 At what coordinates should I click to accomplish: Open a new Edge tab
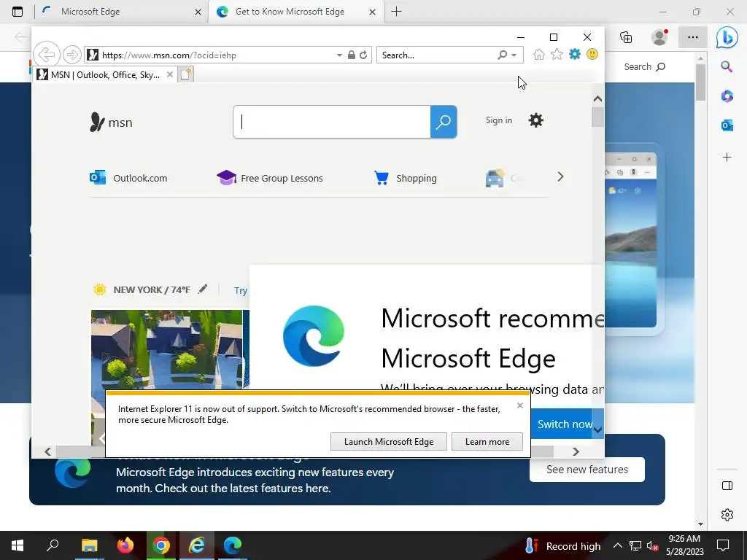(x=396, y=12)
